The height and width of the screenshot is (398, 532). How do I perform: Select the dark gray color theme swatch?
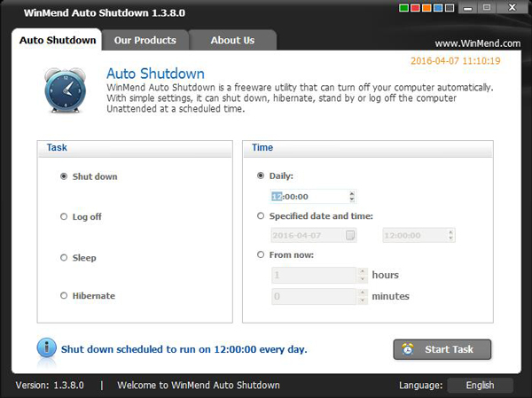click(450, 8)
